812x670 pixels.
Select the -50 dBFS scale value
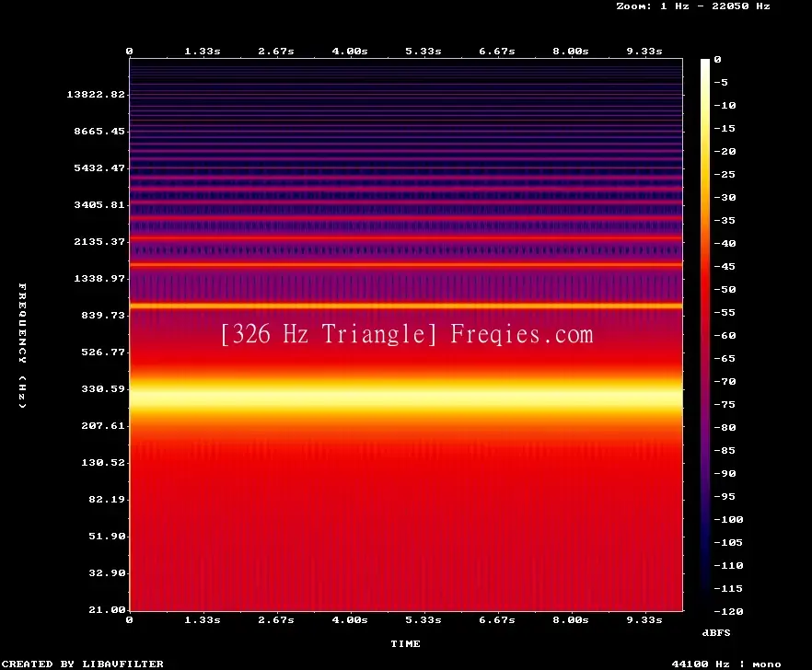pyautogui.click(x=725, y=289)
